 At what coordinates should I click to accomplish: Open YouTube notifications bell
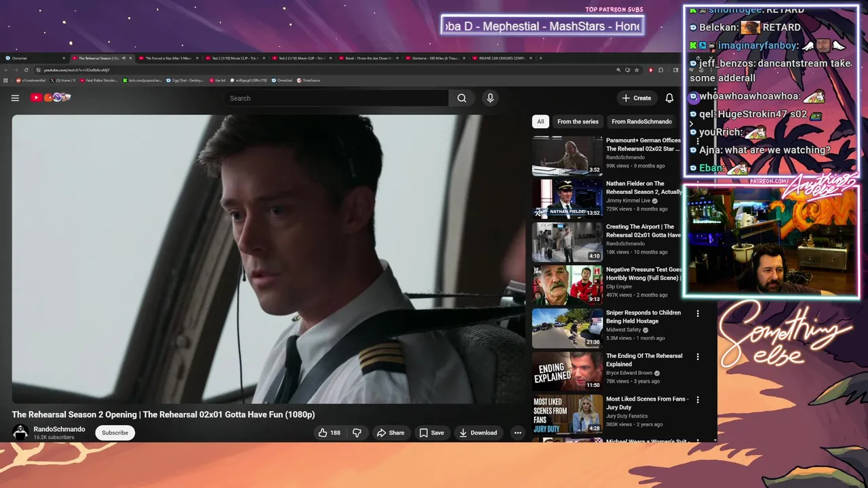click(x=669, y=98)
